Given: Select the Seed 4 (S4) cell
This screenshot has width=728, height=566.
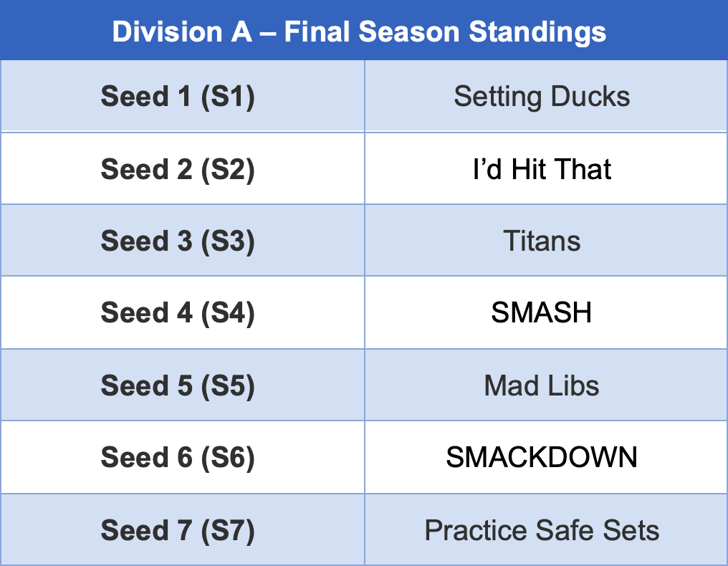Looking at the screenshot, I should [178, 313].
